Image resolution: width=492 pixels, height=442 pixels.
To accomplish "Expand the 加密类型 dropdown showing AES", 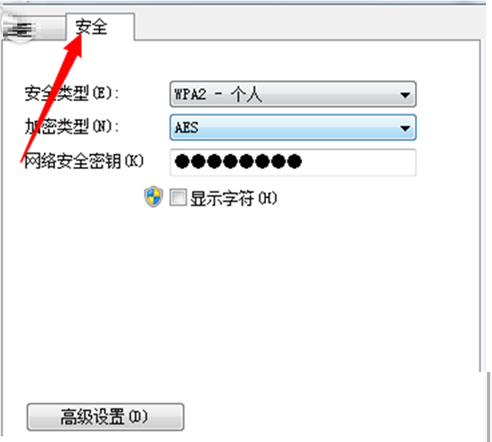I will (293, 127).
